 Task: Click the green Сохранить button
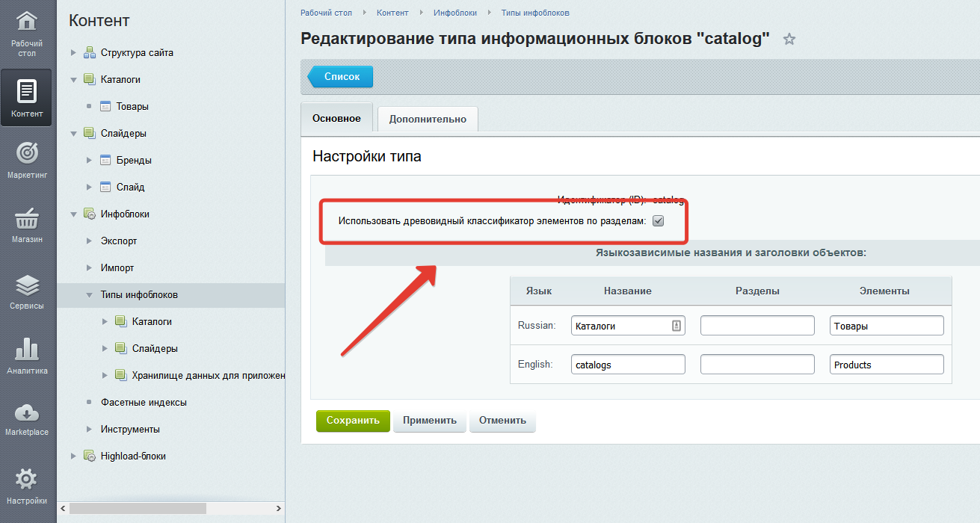(x=353, y=421)
